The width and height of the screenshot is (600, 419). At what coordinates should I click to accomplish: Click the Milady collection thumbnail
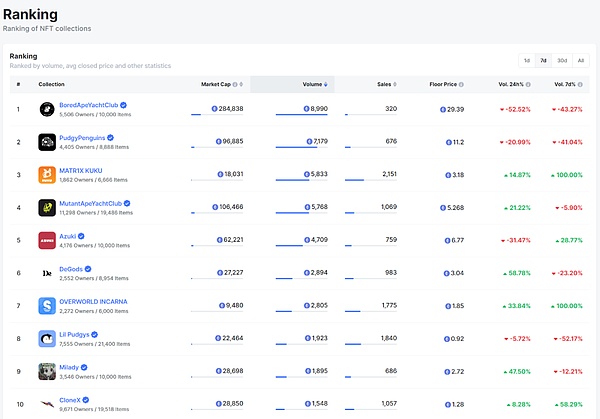coord(46,371)
